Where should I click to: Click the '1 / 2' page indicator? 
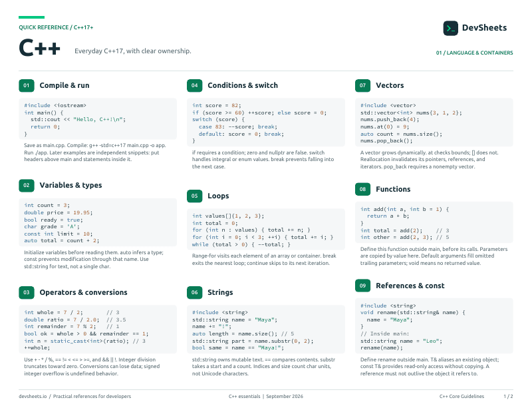coord(508,397)
